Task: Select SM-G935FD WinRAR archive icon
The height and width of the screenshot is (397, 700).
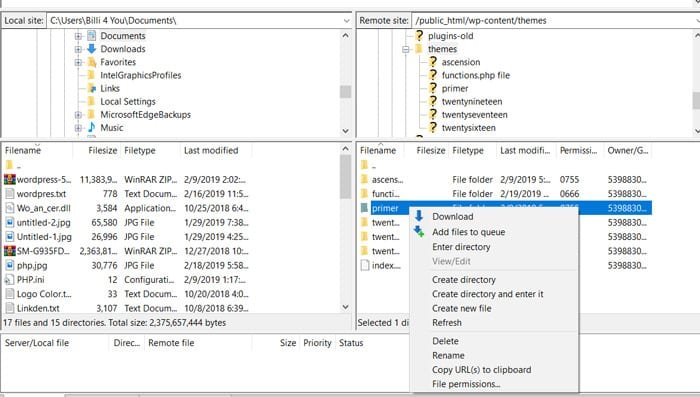Action: point(9,251)
